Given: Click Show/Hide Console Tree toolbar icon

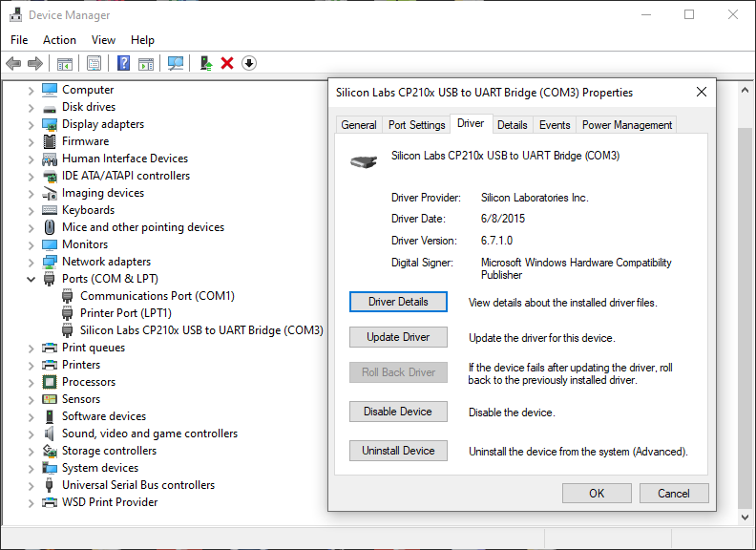Looking at the screenshot, I should point(65,63).
